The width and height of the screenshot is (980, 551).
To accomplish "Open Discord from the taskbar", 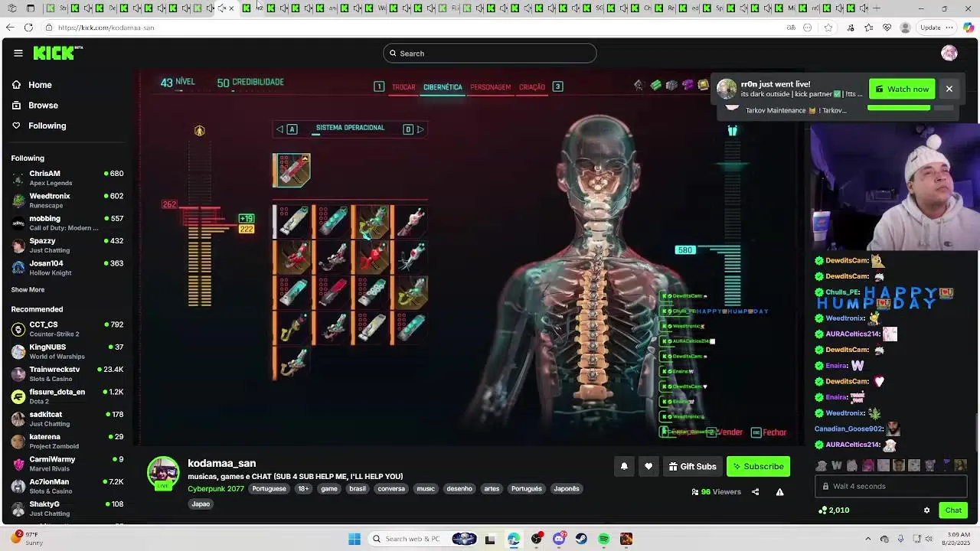I will coord(559,539).
